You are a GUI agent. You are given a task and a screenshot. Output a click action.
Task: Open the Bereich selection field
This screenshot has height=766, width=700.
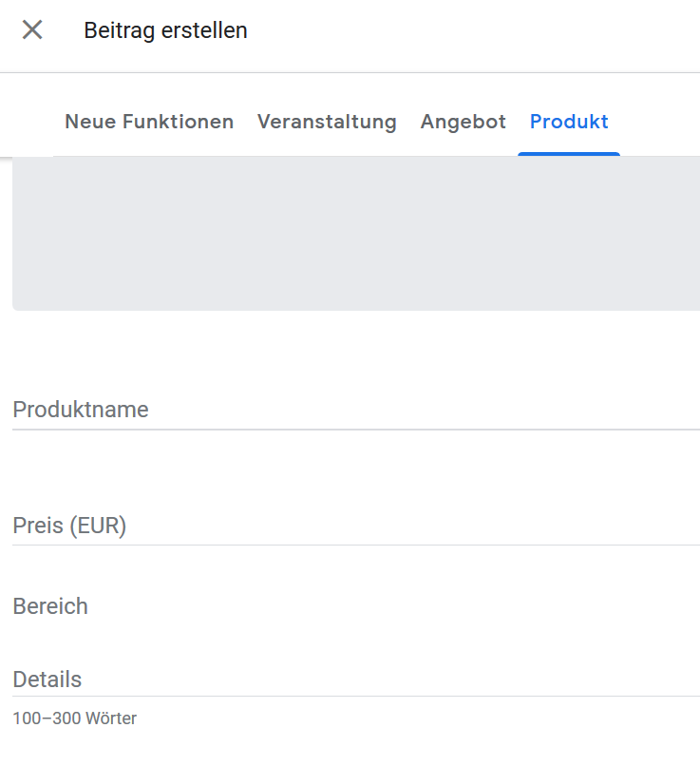point(285,606)
